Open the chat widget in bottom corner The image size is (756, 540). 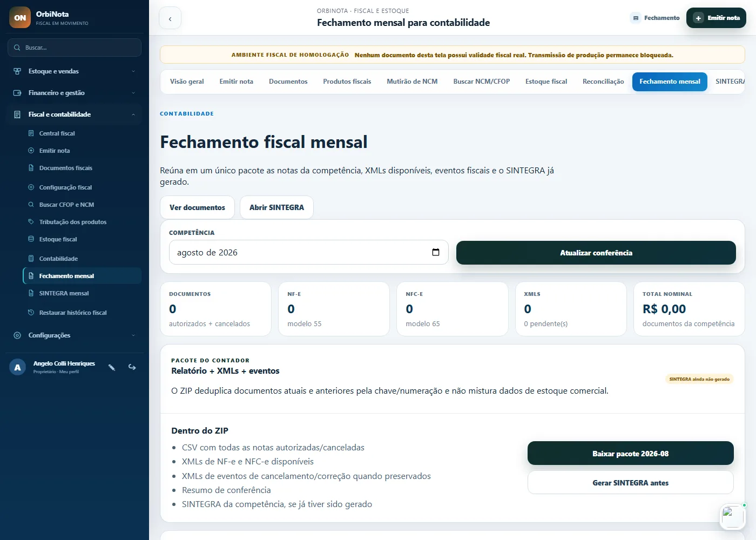point(733,517)
